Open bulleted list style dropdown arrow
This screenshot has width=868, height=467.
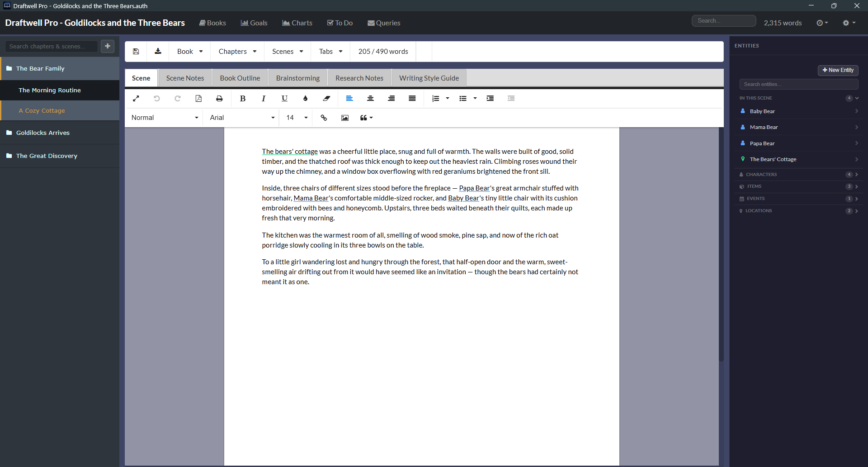click(x=475, y=98)
